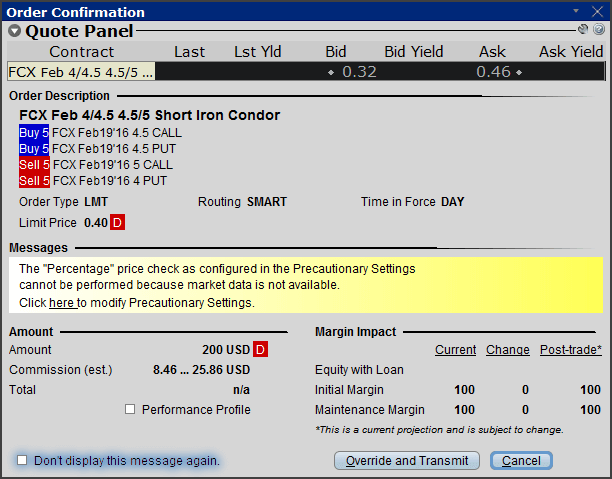
Task: Click the Order Type LMT value
Action: pos(96,202)
